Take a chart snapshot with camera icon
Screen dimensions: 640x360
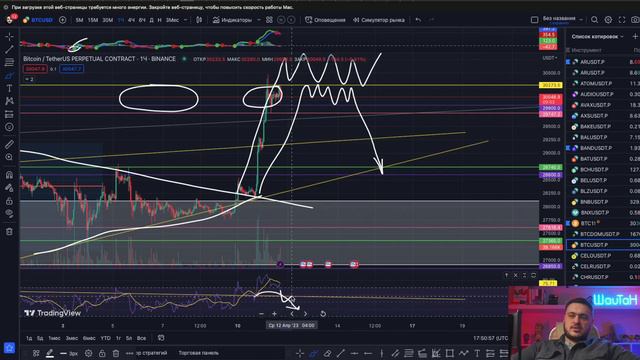point(635,20)
